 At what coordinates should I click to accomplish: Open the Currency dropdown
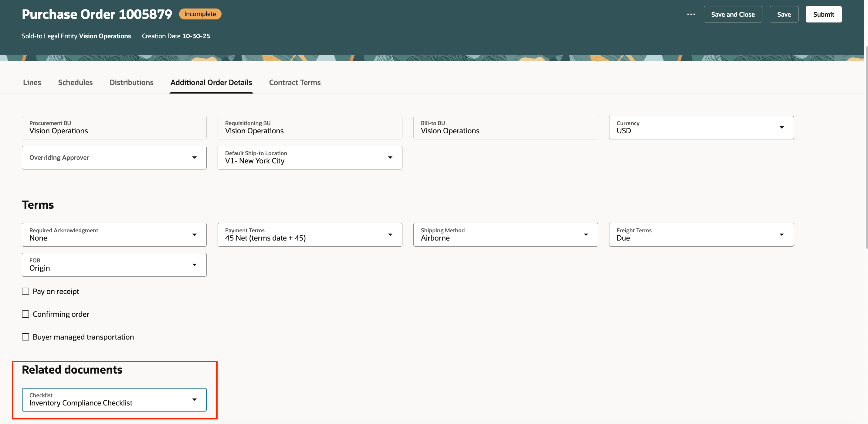(x=782, y=128)
